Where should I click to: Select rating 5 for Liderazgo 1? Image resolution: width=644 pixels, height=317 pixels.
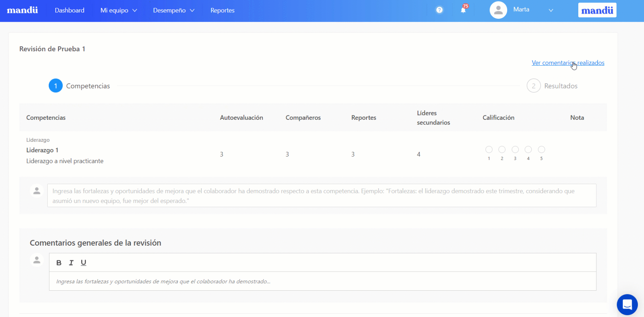click(x=541, y=149)
